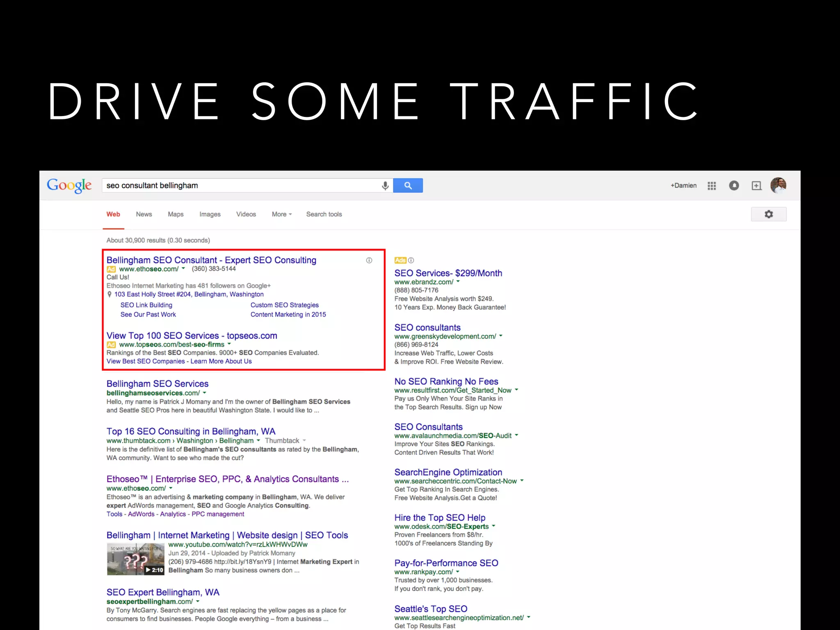Switch to the Images tab

[x=210, y=214]
